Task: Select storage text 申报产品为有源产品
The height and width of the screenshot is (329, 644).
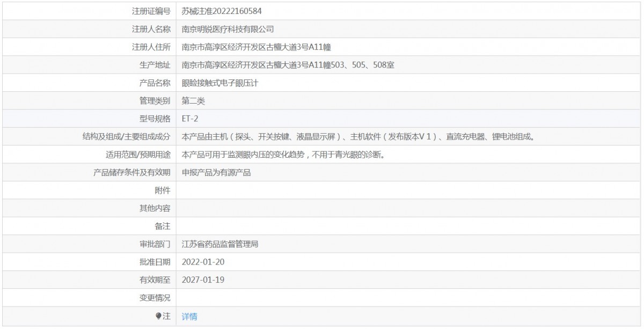Action: (217, 172)
